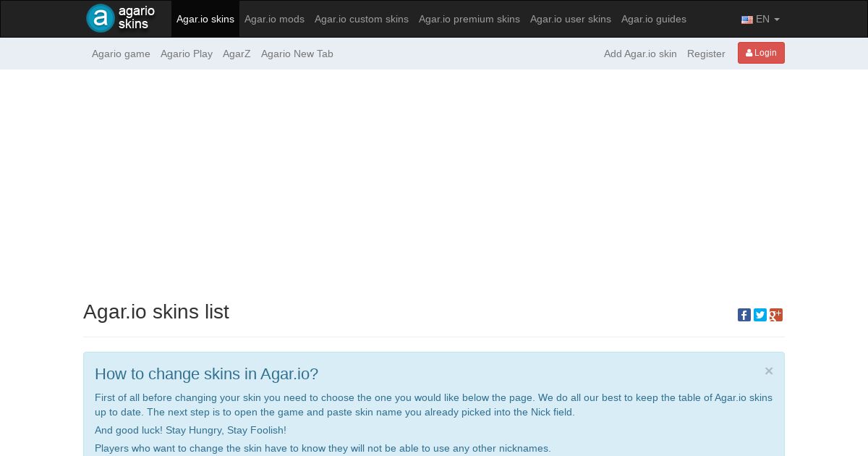Open the EN language dropdown
This screenshot has height=456, width=868.
tap(760, 20)
